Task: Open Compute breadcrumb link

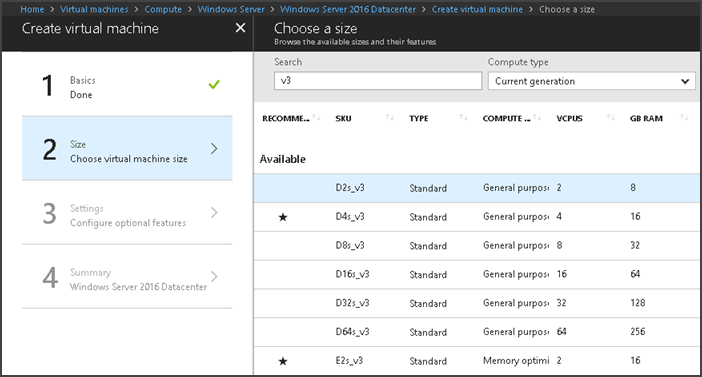Action: (163, 9)
